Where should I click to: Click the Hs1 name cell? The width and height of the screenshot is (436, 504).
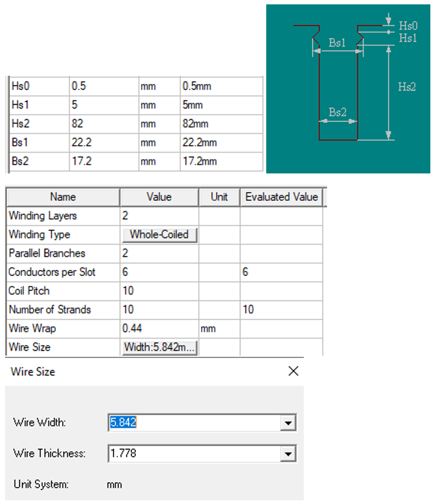[39, 105]
